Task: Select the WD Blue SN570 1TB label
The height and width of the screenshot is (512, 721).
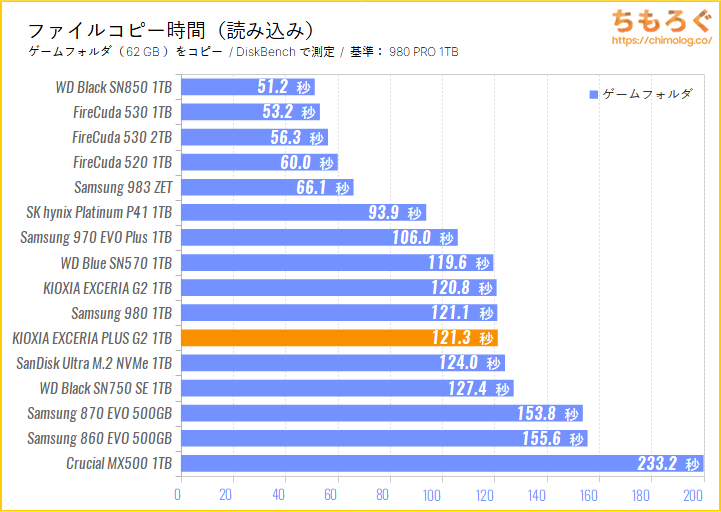Action: 116,263
